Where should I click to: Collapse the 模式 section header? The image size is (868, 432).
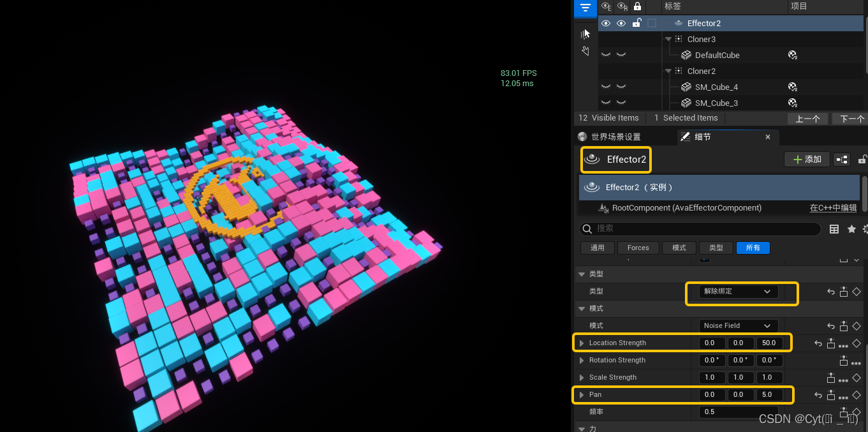click(x=581, y=309)
